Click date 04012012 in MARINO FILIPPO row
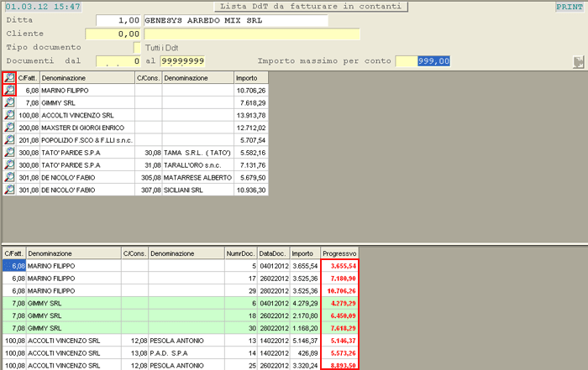 click(274, 266)
